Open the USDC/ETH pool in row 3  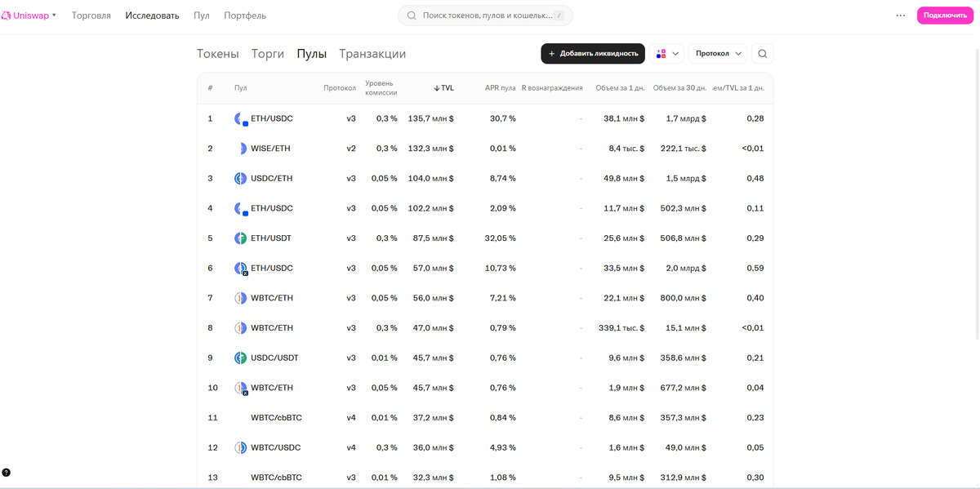[x=485, y=179]
